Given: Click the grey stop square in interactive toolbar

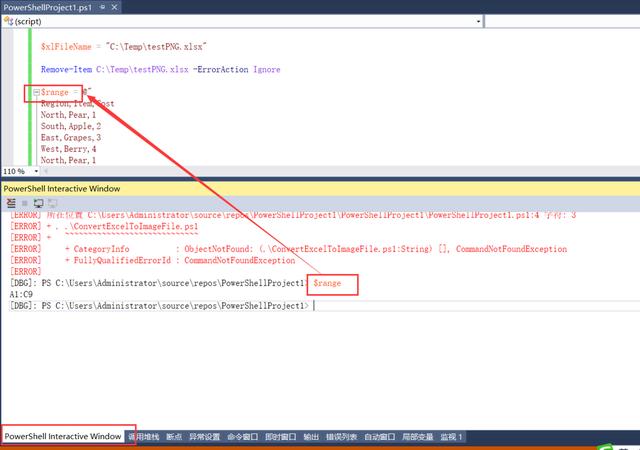Looking at the screenshot, I should (24, 203).
